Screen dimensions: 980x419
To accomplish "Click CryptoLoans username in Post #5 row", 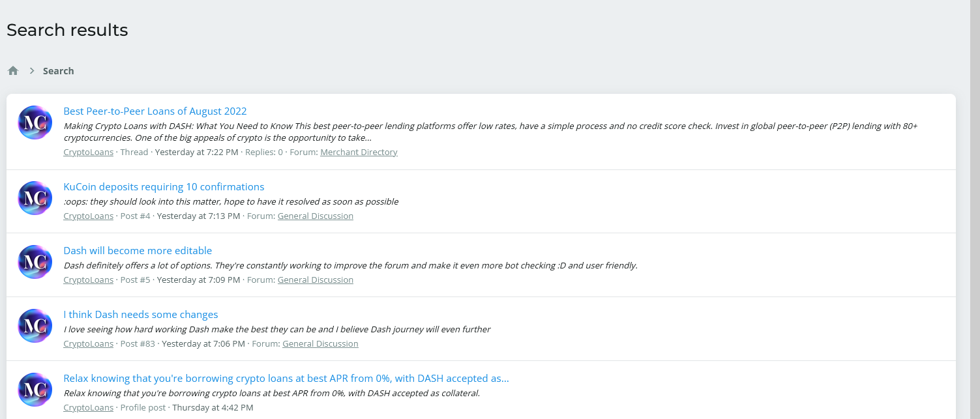I will (x=89, y=280).
